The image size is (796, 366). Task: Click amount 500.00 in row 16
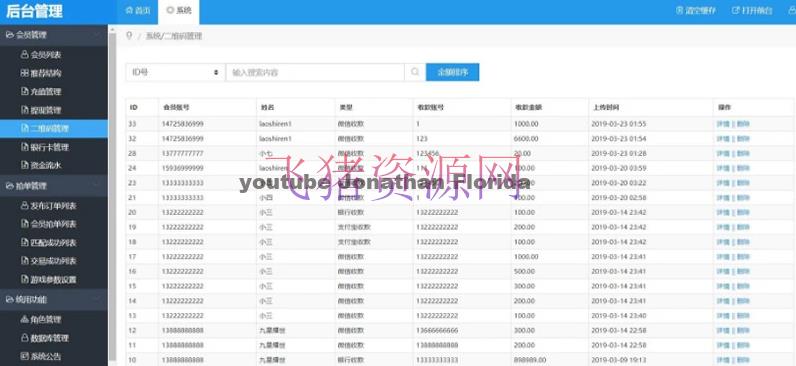[524, 272]
